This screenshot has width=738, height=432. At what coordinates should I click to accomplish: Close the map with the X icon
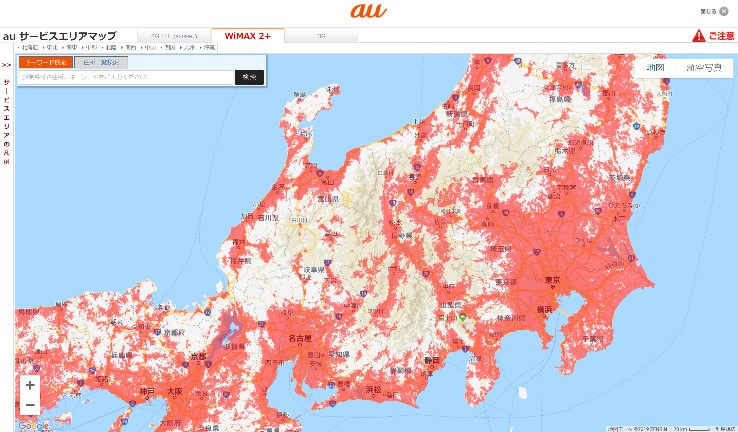[x=724, y=11]
